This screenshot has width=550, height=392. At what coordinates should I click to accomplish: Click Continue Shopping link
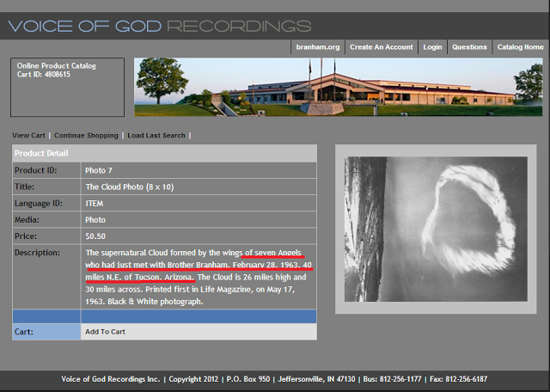[x=86, y=136]
